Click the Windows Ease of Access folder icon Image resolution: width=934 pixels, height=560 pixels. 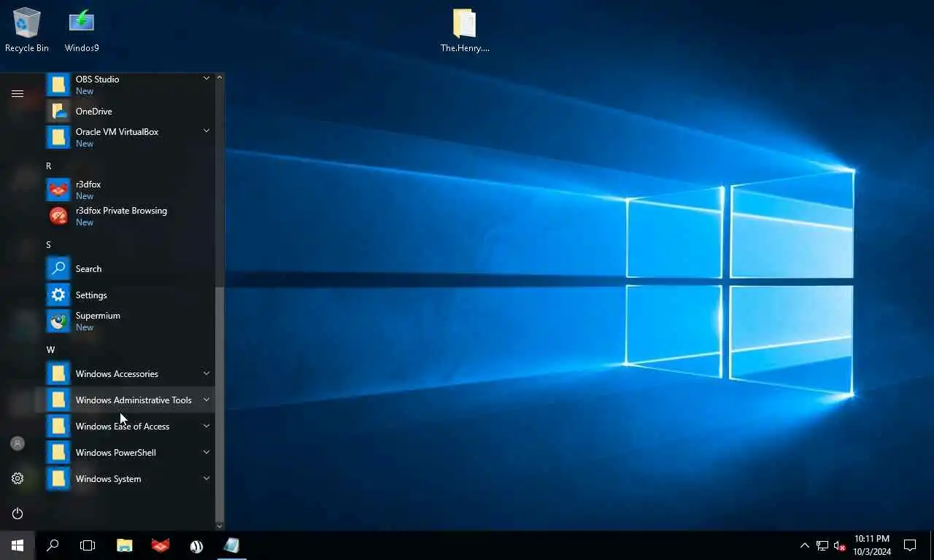[x=58, y=427]
